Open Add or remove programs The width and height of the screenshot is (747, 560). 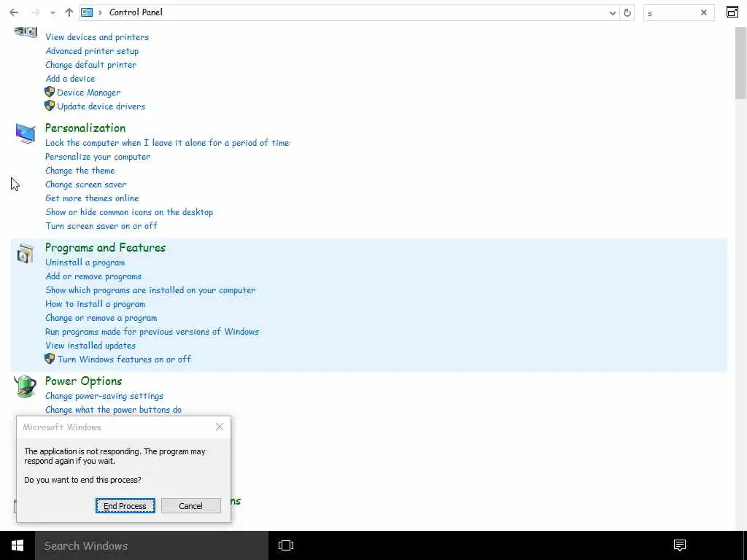(x=93, y=276)
